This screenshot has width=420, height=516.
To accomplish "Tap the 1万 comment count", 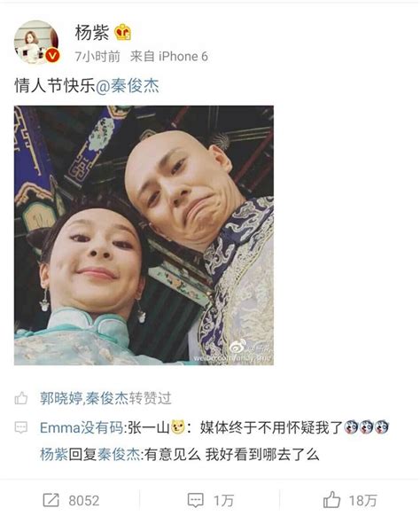I will pos(224,501).
